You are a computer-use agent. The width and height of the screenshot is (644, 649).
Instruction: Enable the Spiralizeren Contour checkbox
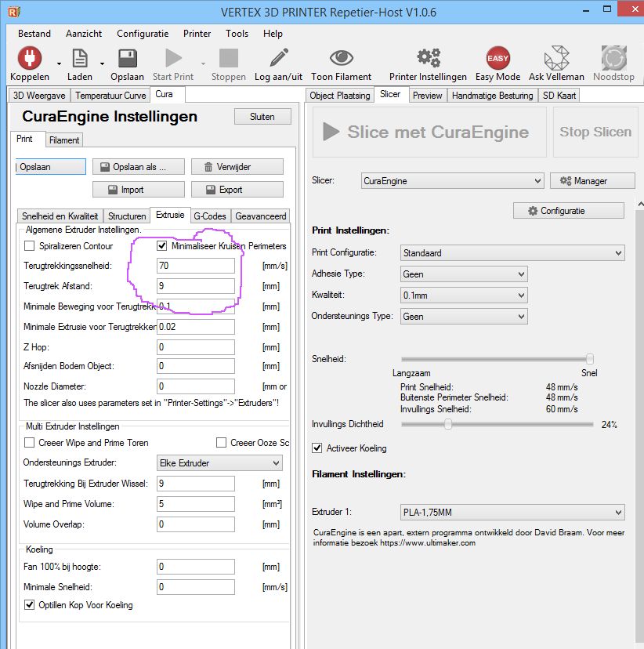pyautogui.click(x=30, y=246)
